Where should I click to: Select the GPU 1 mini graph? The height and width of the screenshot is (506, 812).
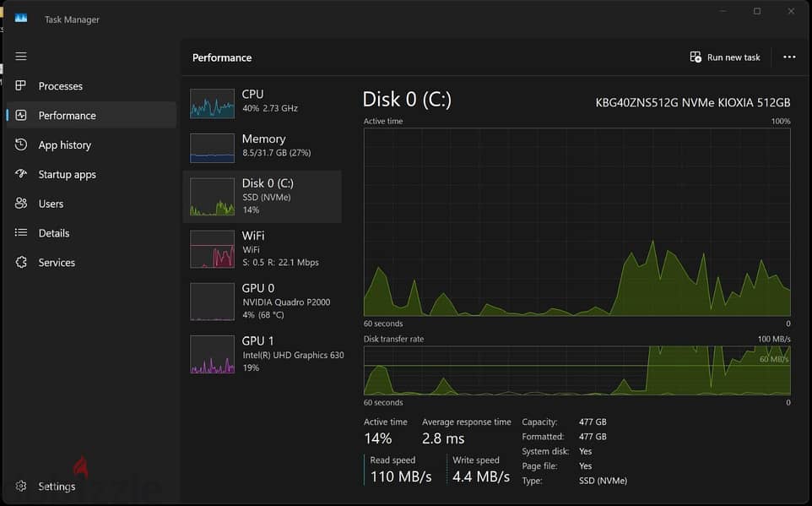pos(212,355)
